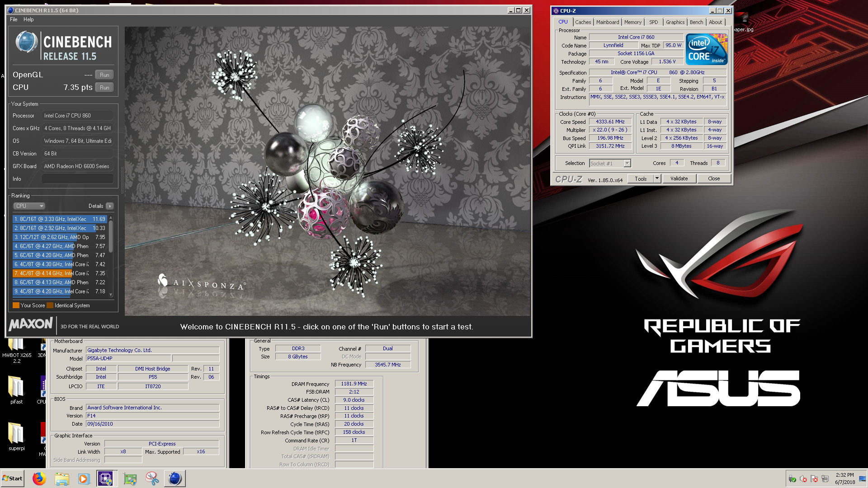
Task: Switch to the Mainboard tab in CPU-Z
Action: [x=607, y=22]
